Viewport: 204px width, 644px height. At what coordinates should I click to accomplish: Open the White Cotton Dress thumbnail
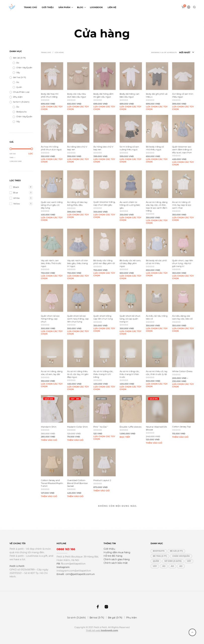point(183,353)
